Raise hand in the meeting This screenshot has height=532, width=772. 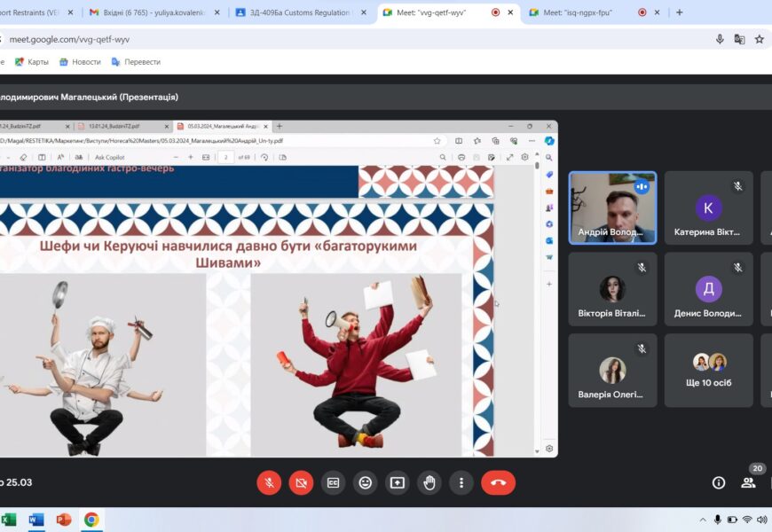(429, 482)
